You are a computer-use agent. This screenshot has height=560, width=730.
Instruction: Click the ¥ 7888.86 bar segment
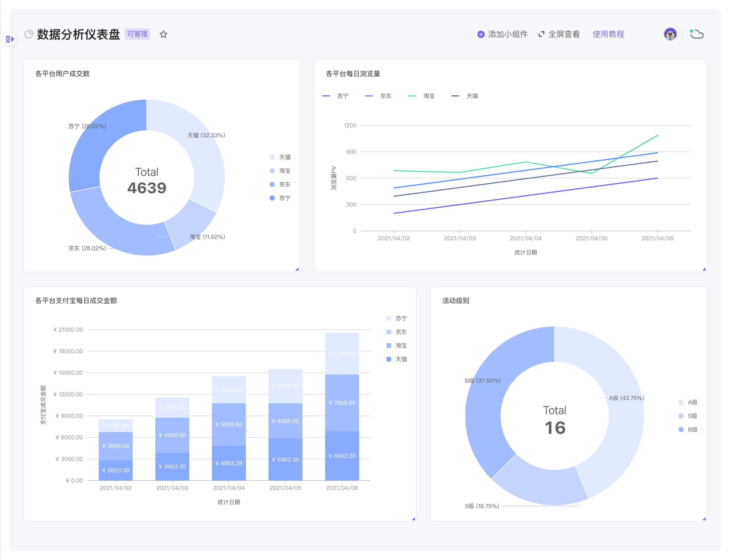[342, 403]
